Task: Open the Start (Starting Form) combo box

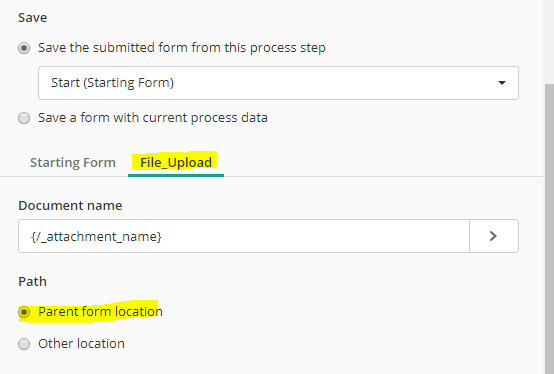Action: pyautogui.click(x=278, y=83)
